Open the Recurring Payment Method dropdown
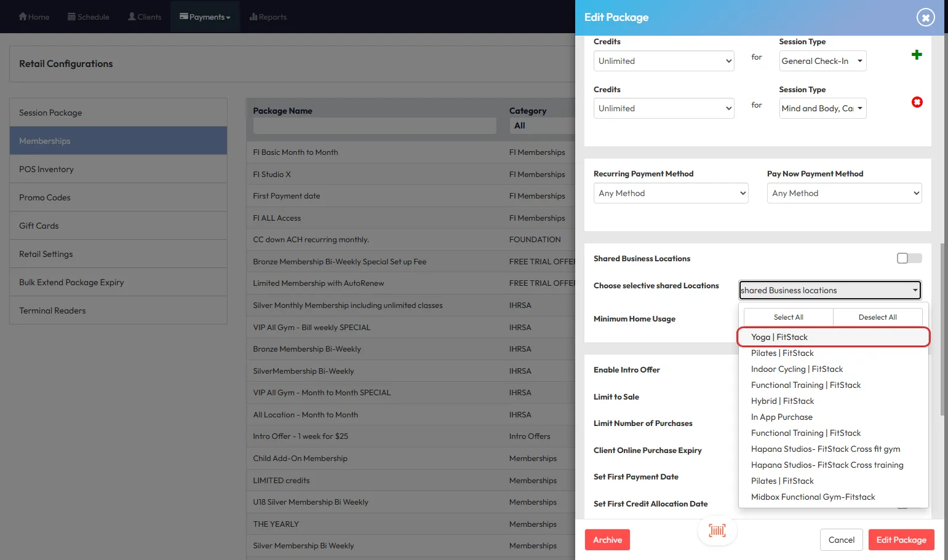Screen dimensions: 948x560 [671, 193]
